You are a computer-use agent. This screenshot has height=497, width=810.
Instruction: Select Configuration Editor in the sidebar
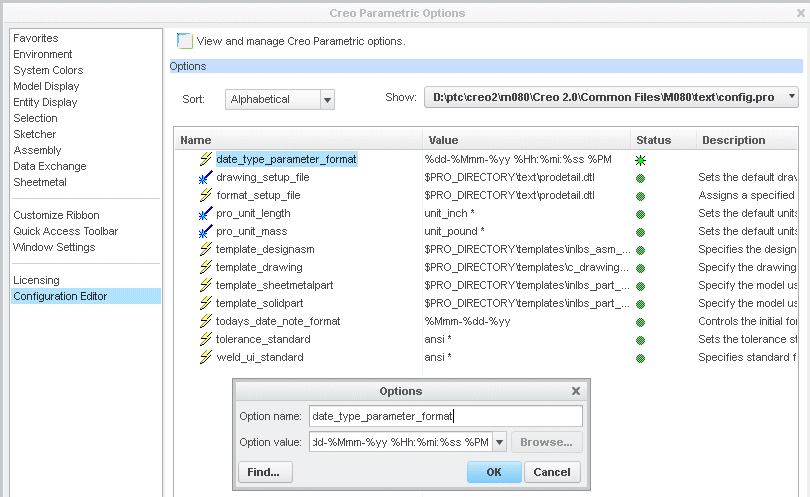click(60, 296)
